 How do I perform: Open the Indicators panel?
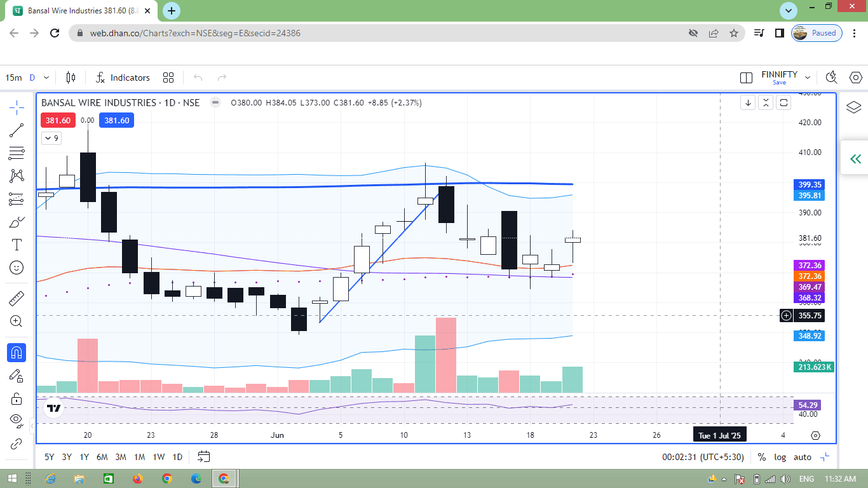[123, 78]
